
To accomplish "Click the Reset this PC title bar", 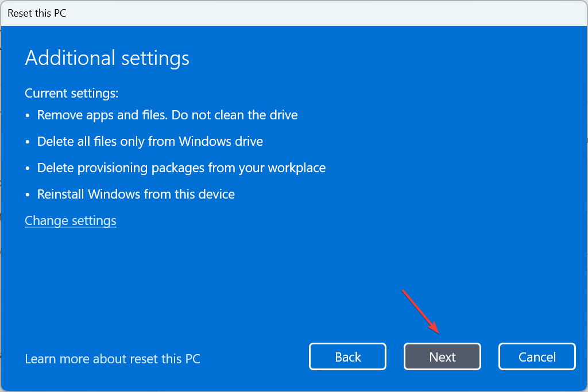I will [x=294, y=13].
